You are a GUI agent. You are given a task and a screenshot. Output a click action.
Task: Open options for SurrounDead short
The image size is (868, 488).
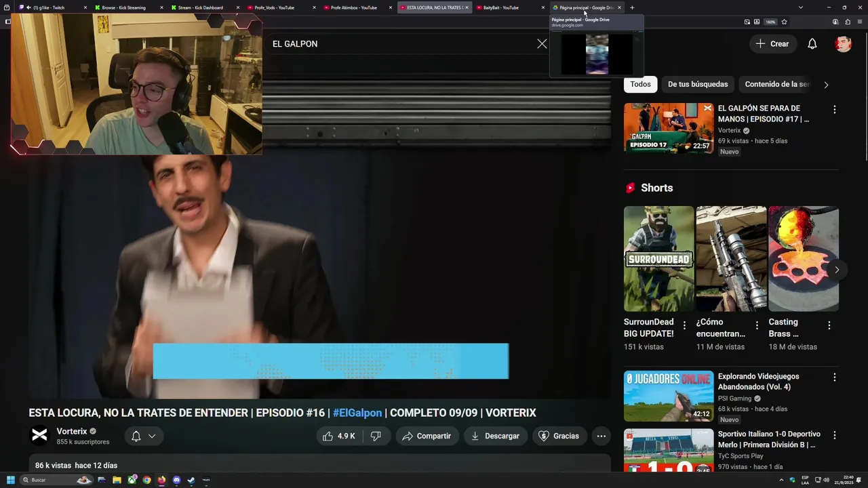(684, 325)
